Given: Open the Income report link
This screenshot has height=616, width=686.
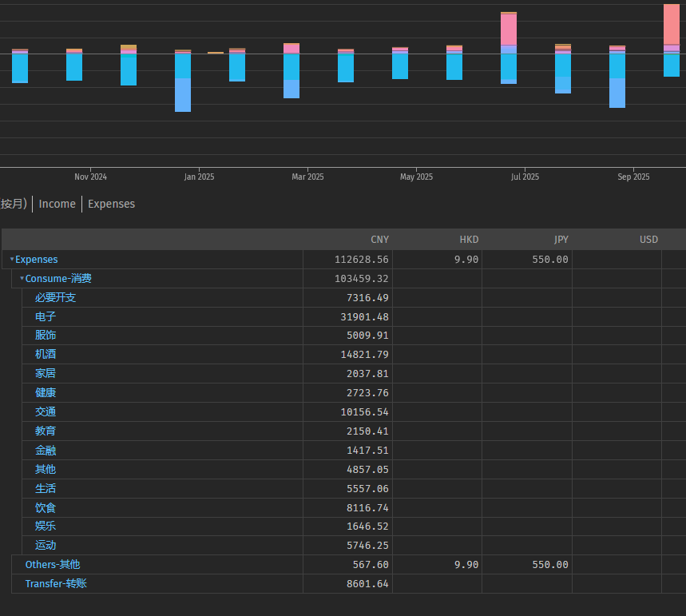Looking at the screenshot, I should (57, 204).
